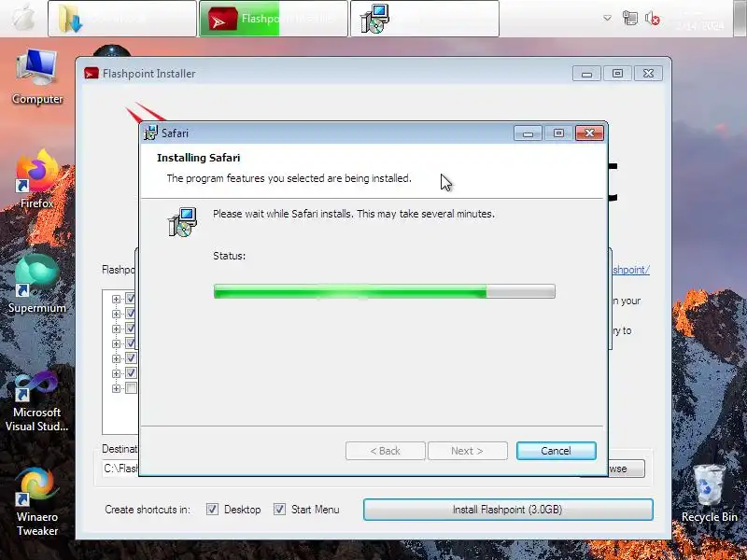Select the Winaero Tweaker desktop shortcut

point(37,502)
